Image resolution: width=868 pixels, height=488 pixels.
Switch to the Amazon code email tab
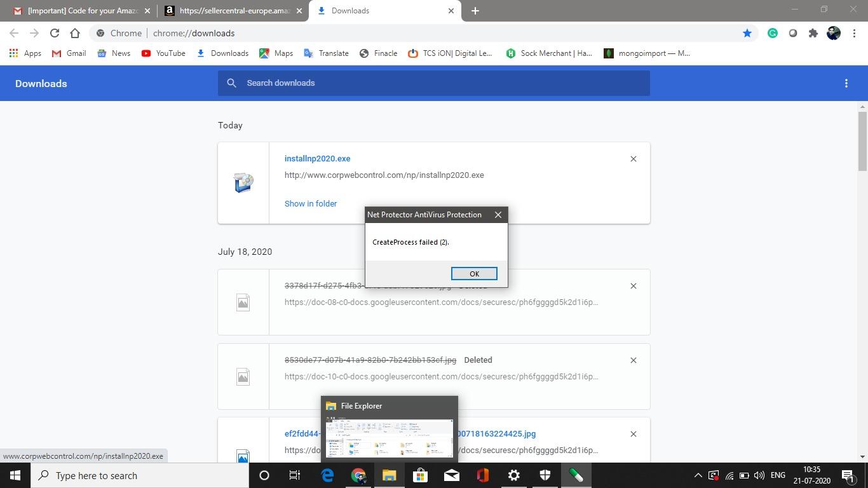pos(83,11)
